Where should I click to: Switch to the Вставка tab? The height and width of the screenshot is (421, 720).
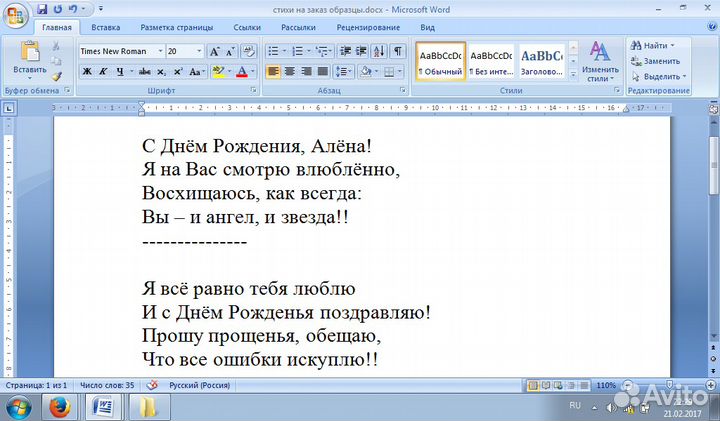tap(105, 27)
